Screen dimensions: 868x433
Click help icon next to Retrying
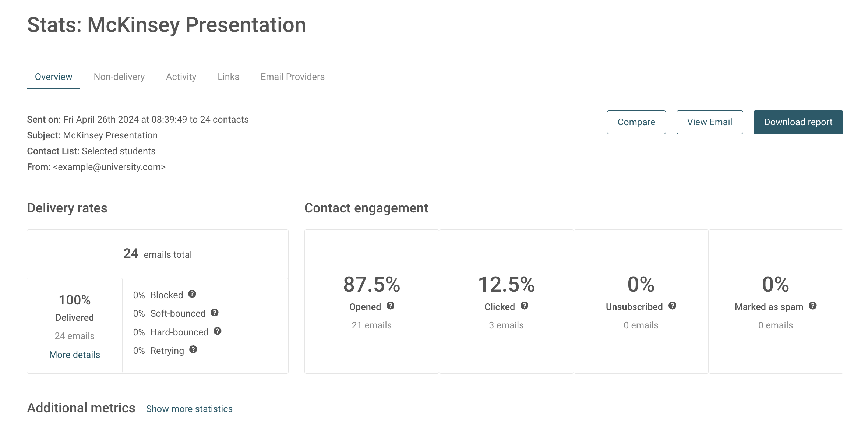[x=193, y=349]
